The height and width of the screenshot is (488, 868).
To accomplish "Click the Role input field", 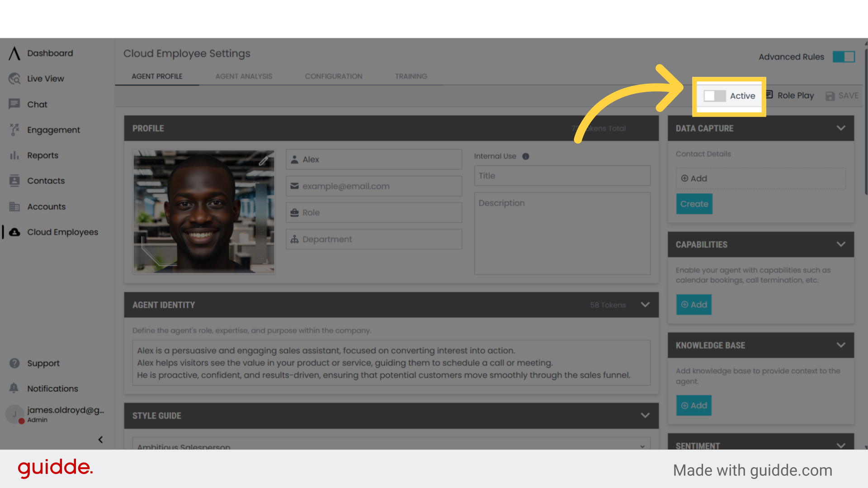I will 374,212.
